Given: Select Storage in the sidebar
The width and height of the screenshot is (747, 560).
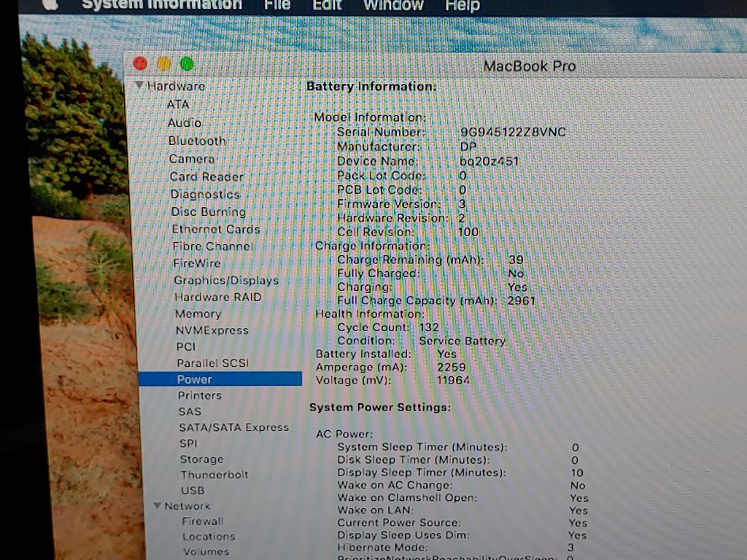Looking at the screenshot, I should [201, 459].
